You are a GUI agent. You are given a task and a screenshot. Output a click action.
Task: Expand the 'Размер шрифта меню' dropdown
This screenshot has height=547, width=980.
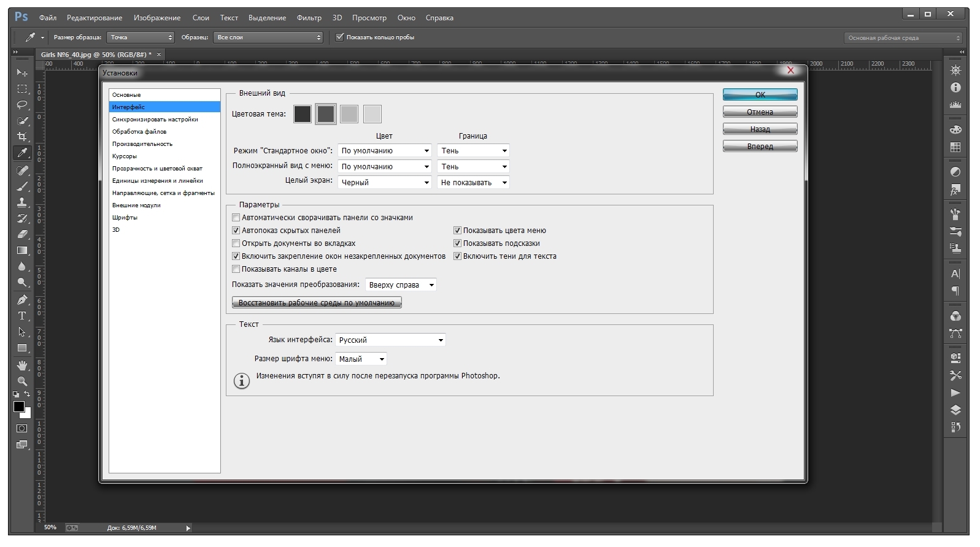(x=361, y=359)
